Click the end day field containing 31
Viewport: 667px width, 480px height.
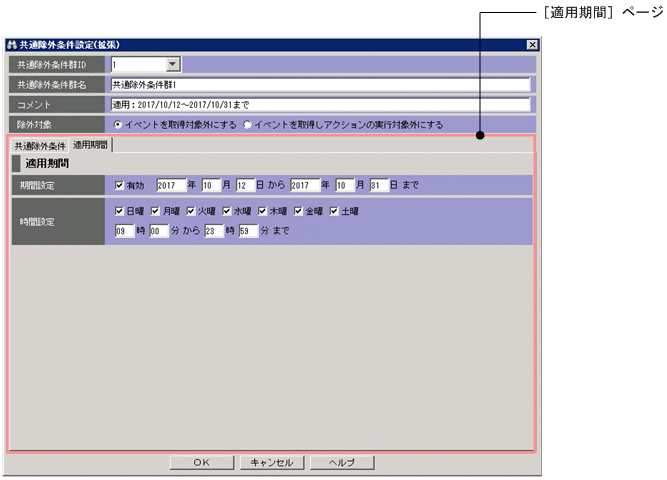point(379,185)
